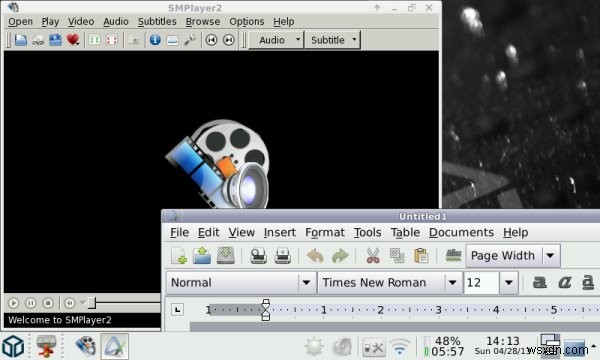
Task: Click the AbiWord ruler indent marker
Action: (266, 310)
